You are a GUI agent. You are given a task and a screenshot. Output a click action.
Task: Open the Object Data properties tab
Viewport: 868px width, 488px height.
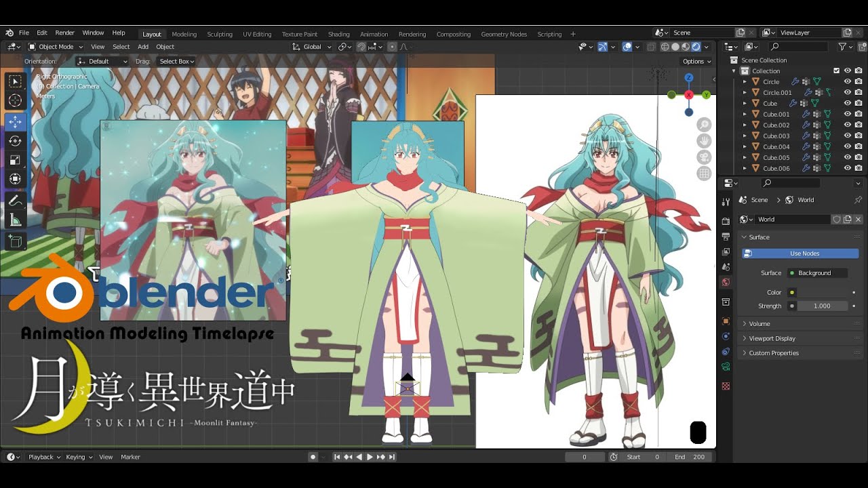point(726,367)
